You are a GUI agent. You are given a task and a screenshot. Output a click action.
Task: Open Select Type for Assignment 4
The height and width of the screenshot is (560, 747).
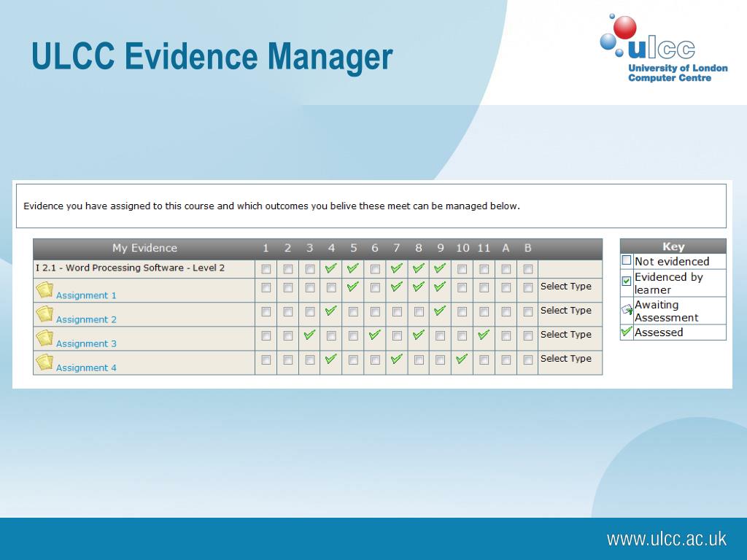[565, 359]
